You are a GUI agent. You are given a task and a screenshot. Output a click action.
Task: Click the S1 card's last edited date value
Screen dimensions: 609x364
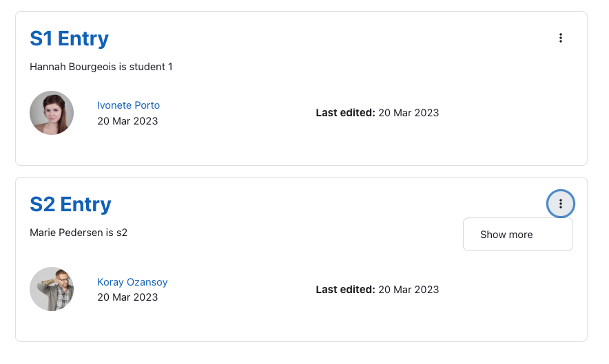[x=409, y=113]
